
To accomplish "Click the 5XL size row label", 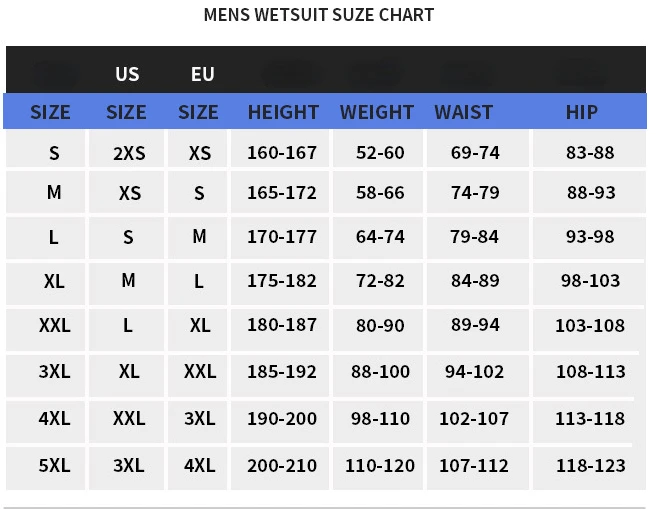I will click(54, 466).
